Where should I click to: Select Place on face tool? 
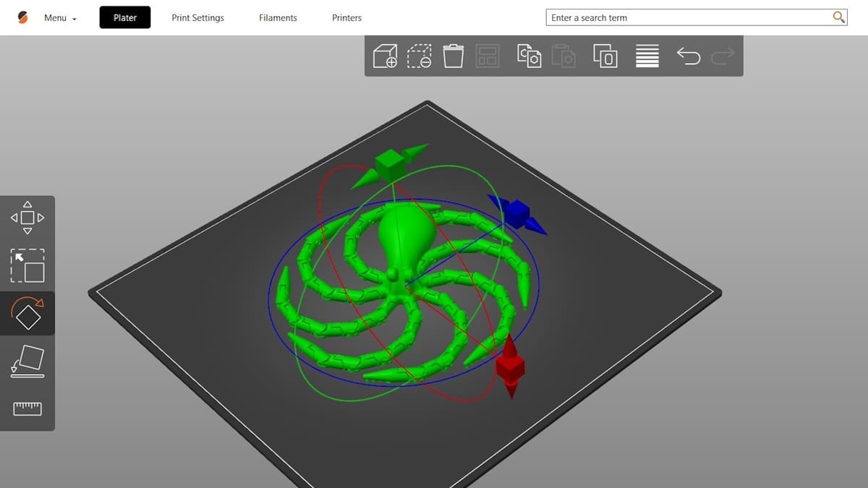27,361
